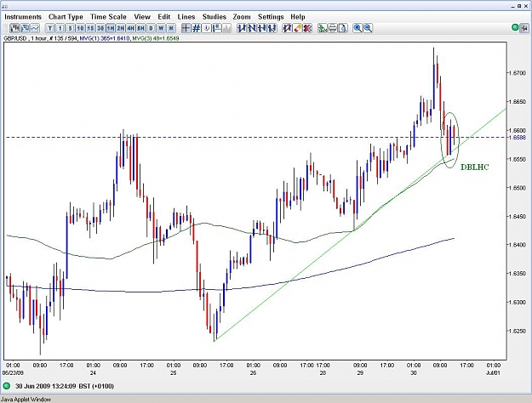Screen dimensions: 532x403
Task: Open the View menu
Action: tap(142, 17)
